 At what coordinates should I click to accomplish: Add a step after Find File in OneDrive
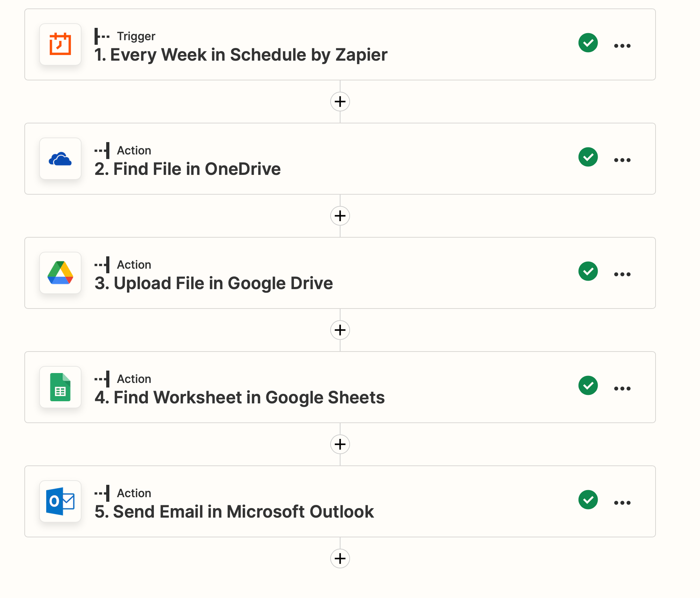click(x=340, y=216)
